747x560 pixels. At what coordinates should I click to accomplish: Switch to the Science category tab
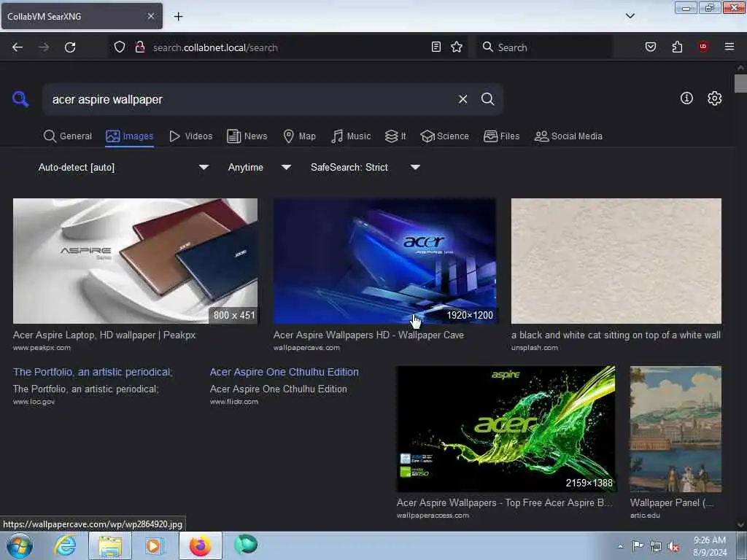444,136
